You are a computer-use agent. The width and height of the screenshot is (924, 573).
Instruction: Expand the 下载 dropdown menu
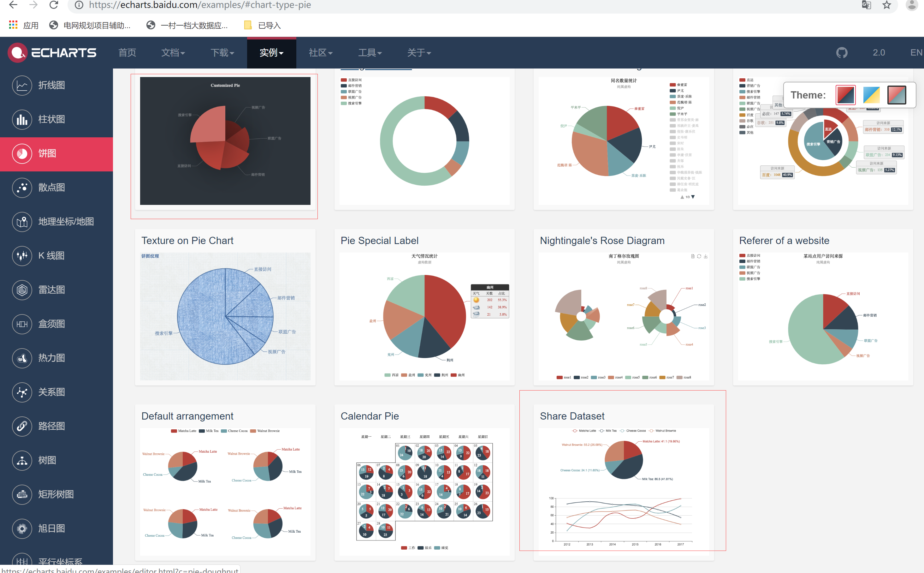coord(222,53)
